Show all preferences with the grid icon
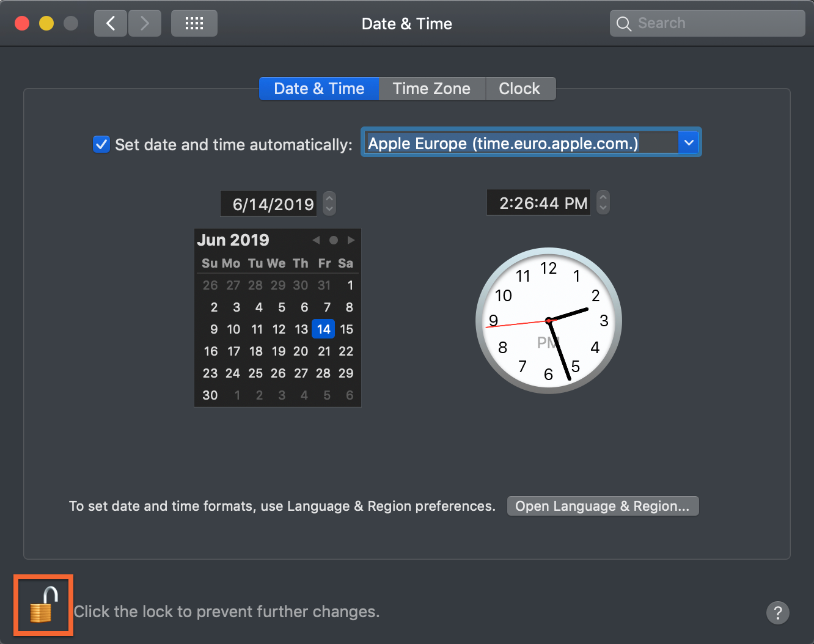The height and width of the screenshot is (644, 814). [x=194, y=23]
